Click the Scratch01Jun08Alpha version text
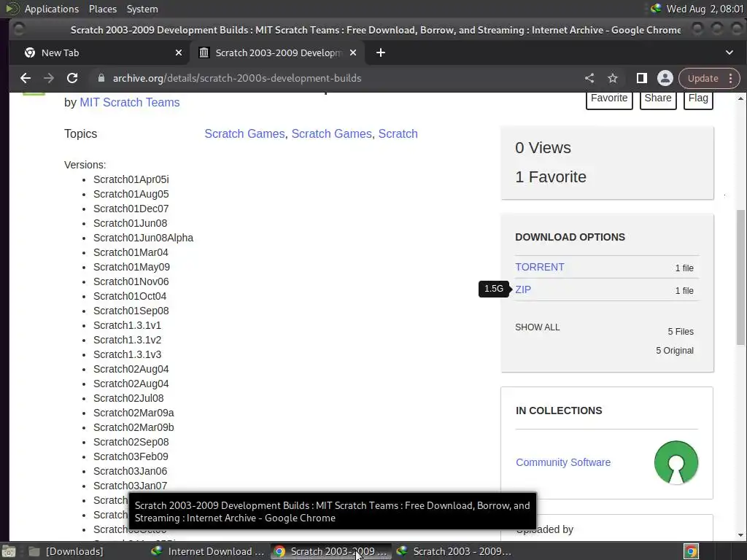The height and width of the screenshot is (560, 747). pyautogui.click(x=144, y=238)
